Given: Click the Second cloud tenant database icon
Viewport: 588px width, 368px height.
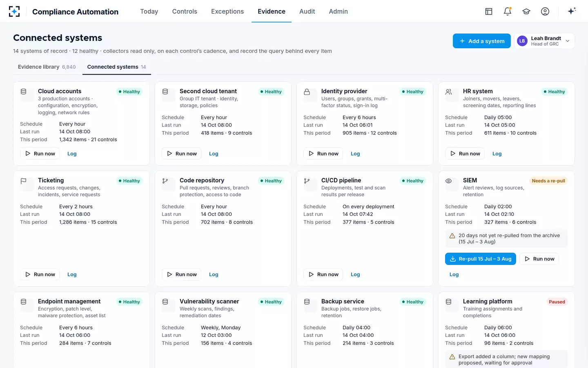Looking at the screenshot, I should point(165,92).
